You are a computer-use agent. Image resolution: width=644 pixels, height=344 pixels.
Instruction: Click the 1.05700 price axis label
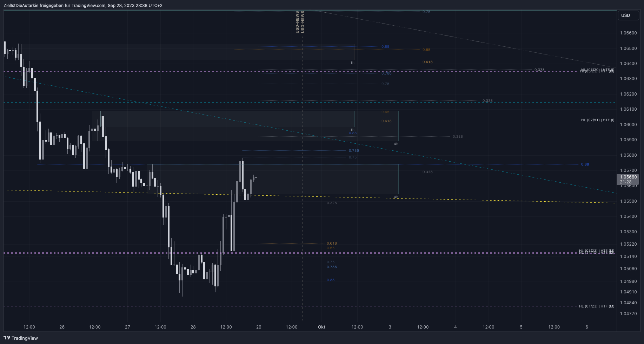(x=628, y=170)
